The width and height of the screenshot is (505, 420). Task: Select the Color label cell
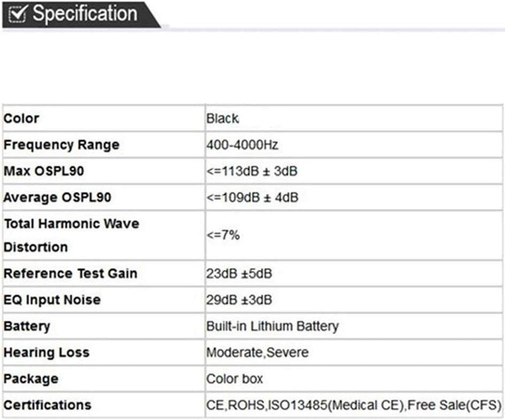click(x=21, y=118)
